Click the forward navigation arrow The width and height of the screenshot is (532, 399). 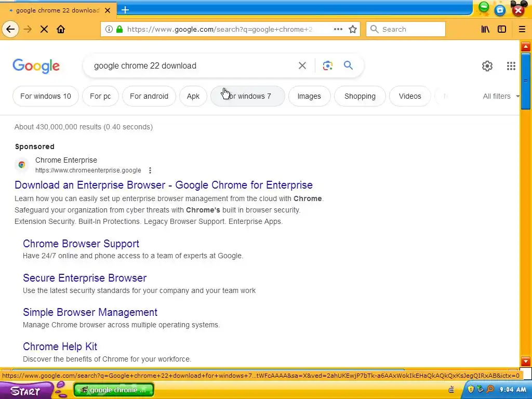tap(28, 29)
